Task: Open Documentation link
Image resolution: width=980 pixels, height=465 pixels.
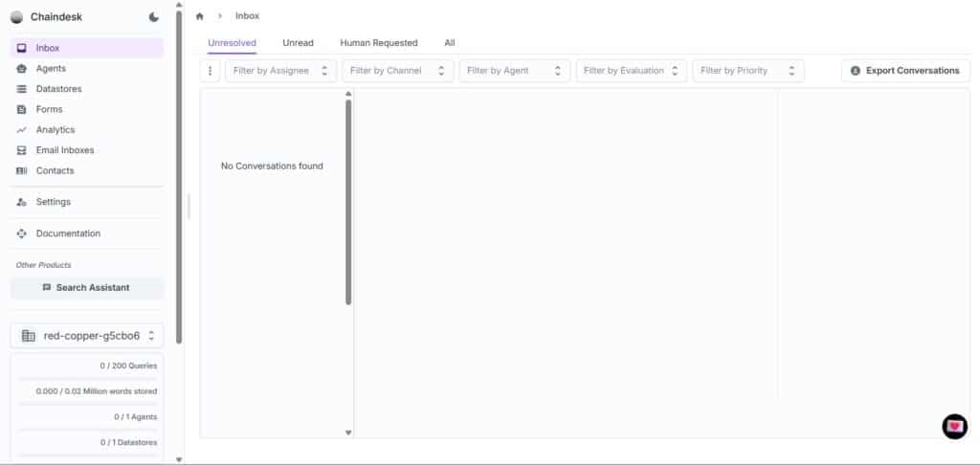Action: click(87, 233)
